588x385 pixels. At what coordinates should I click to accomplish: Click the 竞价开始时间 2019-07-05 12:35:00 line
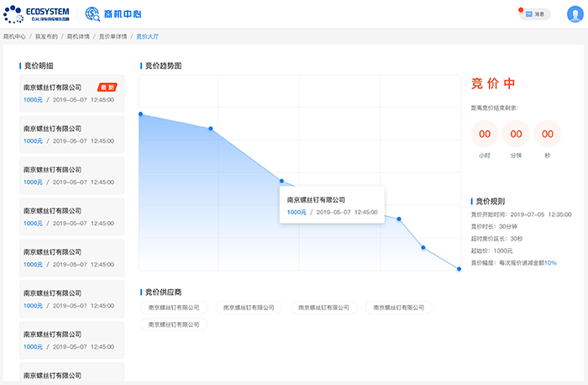click(522, 214)
